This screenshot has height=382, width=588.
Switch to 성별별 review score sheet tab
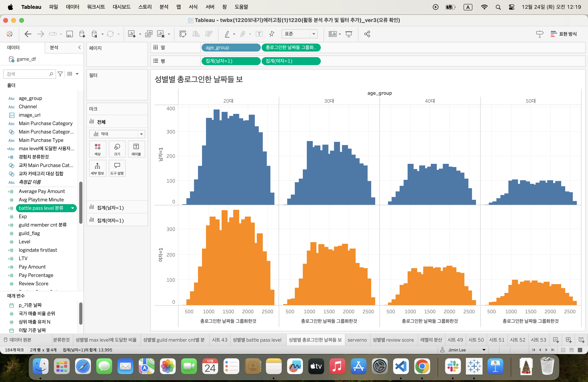pos(393,340)
